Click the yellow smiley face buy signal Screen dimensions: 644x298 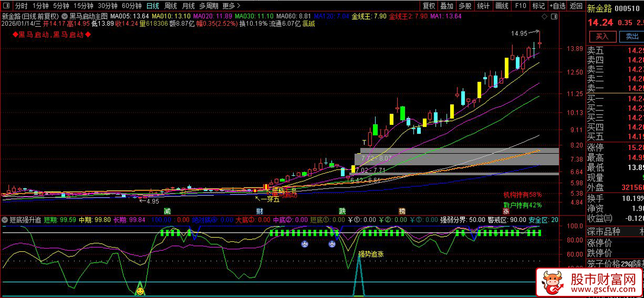click(140, 291)
